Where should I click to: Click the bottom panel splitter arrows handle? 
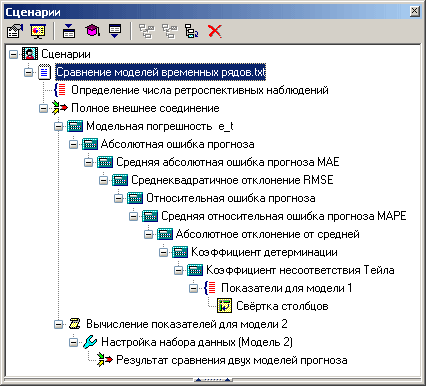213,379
